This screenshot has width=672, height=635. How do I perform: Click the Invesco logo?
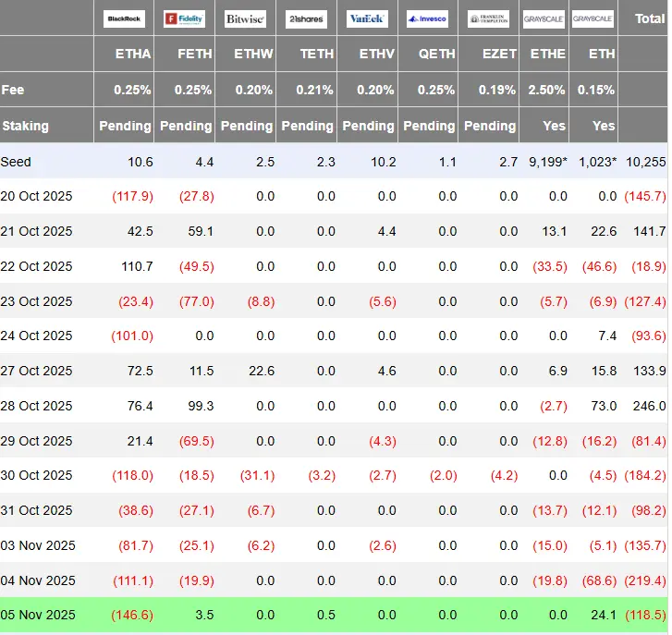[427, 18]
